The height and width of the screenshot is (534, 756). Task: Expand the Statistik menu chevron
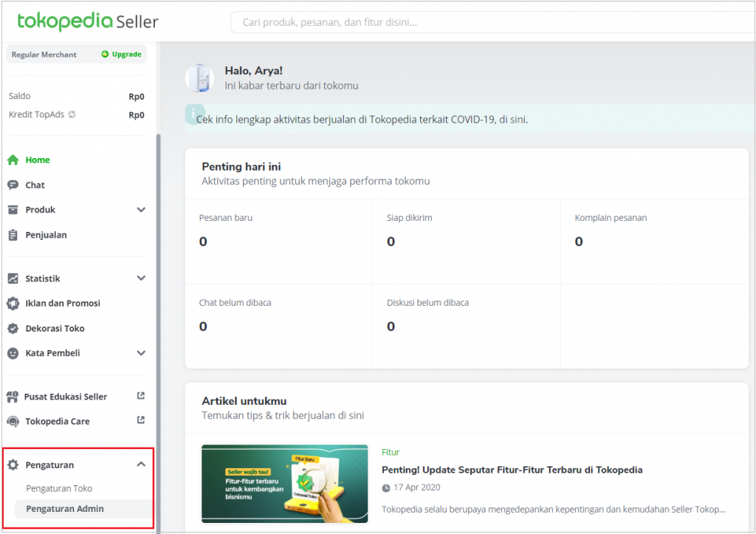(141, 278)
